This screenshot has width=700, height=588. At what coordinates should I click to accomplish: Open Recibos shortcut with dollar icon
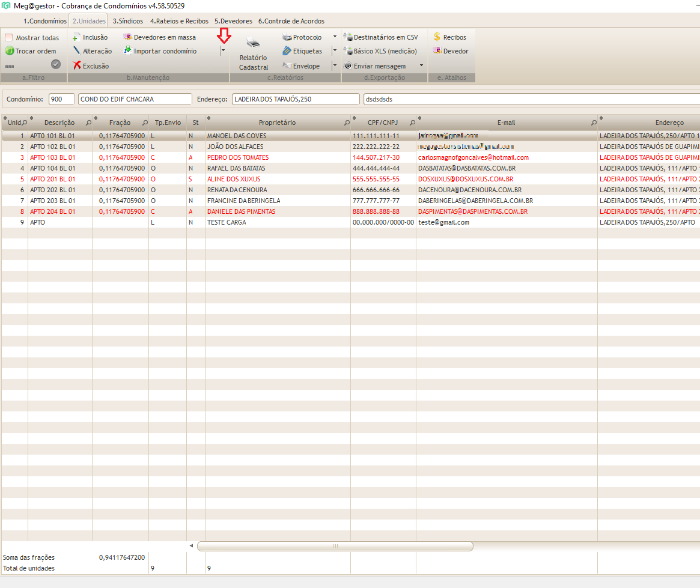437,37
